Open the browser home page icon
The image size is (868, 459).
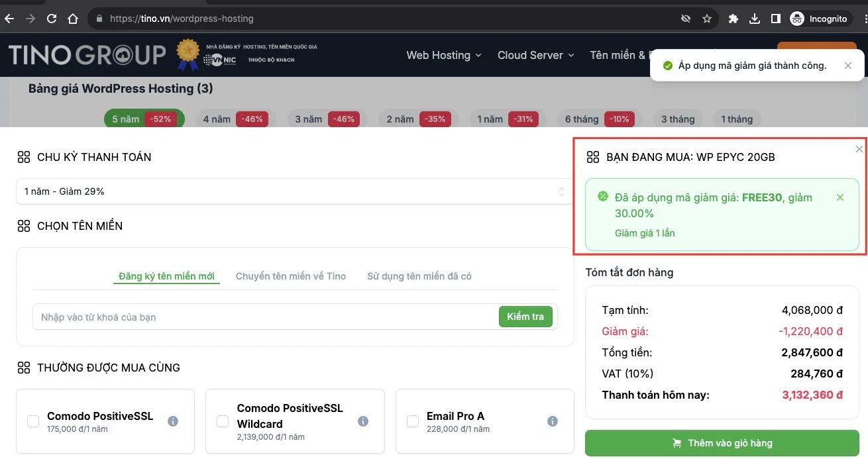click(x=73, y=19)
